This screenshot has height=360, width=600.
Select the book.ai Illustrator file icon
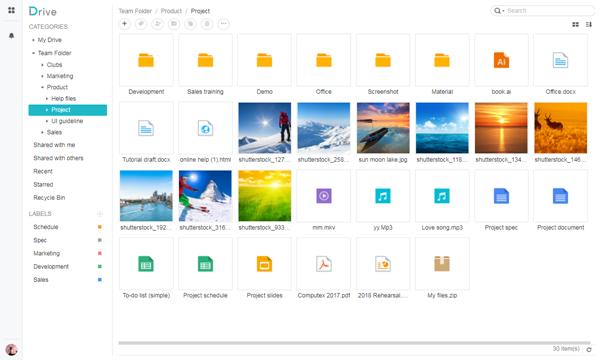(x=501, y=60)
